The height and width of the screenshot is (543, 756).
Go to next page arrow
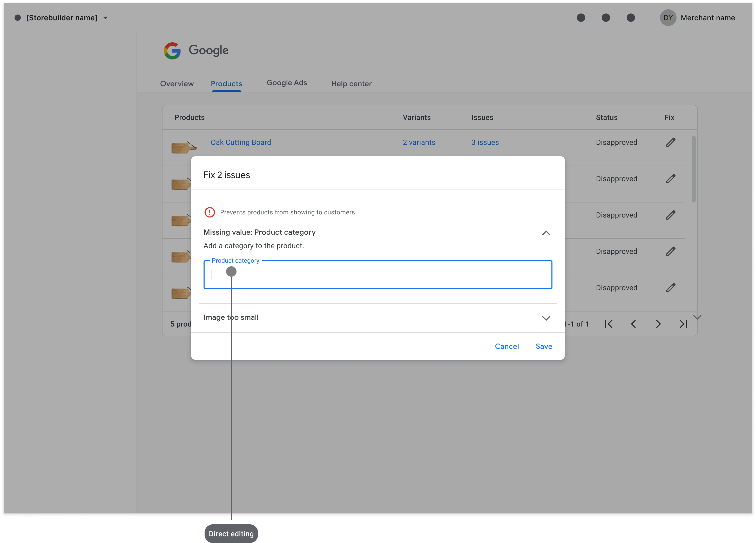click(x=658, y=324)
